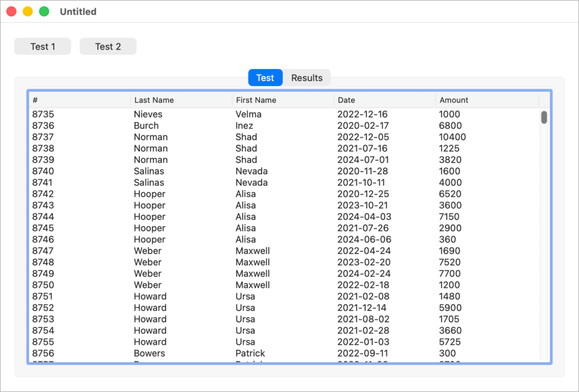579x392 pixels.
Task: Click the 5900 amount in row 8752
Action: 450,308
